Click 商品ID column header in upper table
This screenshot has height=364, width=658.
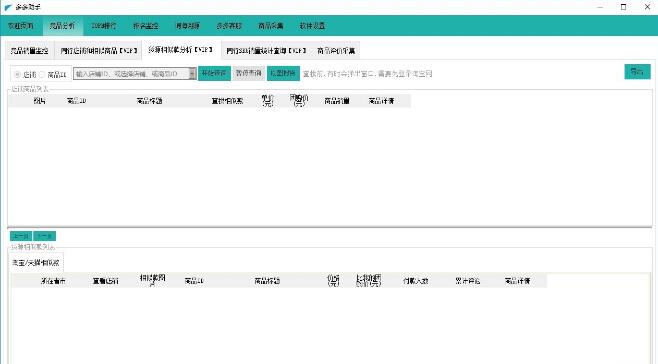76,101
